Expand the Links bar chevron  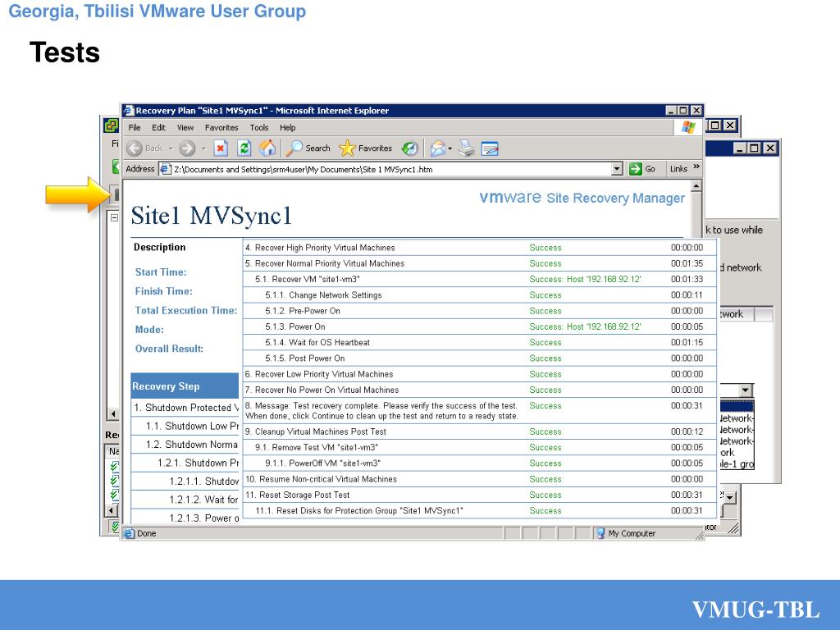[696, 167]
